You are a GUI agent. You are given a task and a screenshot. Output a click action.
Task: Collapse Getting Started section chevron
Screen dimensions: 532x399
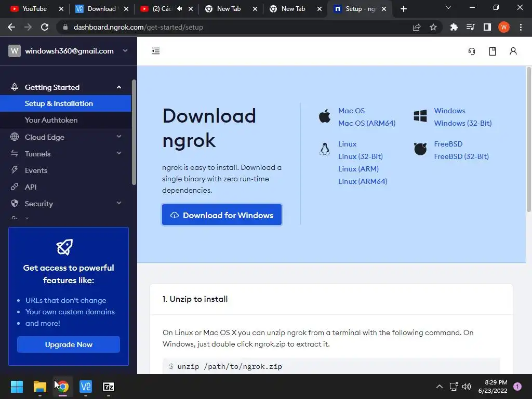(x=119, y=87)
